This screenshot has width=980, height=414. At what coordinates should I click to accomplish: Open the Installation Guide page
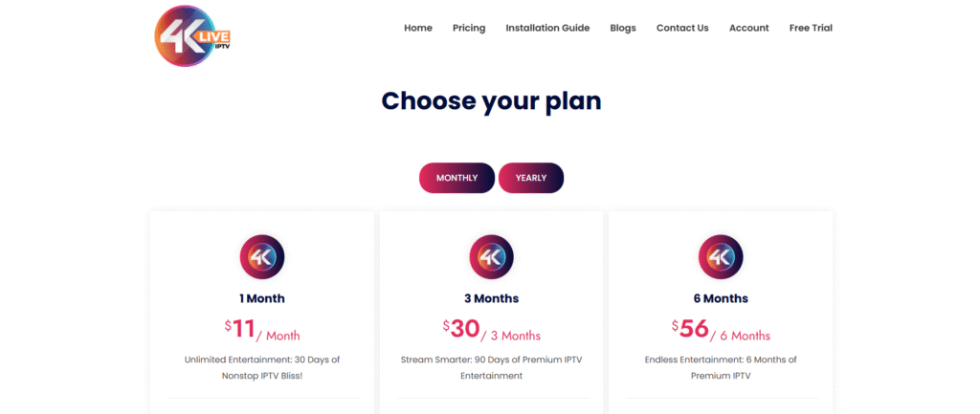point(547,28)
